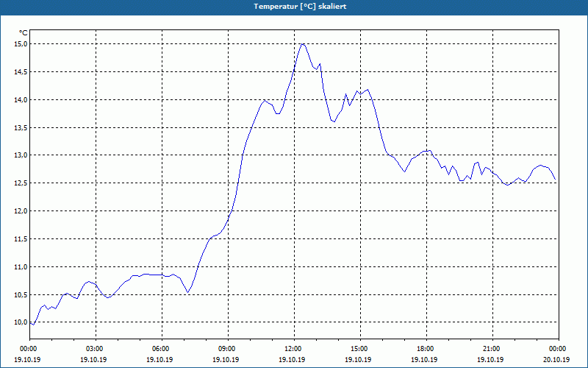Select the 14,0 y-axis value
Image resolution: width=588 pixels, height=368 pixels.
21,100
